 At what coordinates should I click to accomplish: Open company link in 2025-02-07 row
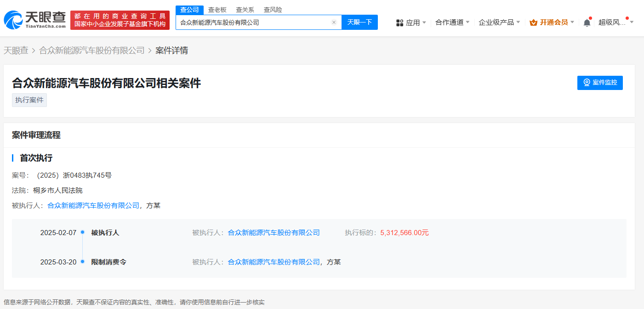(x=274, y=233)
